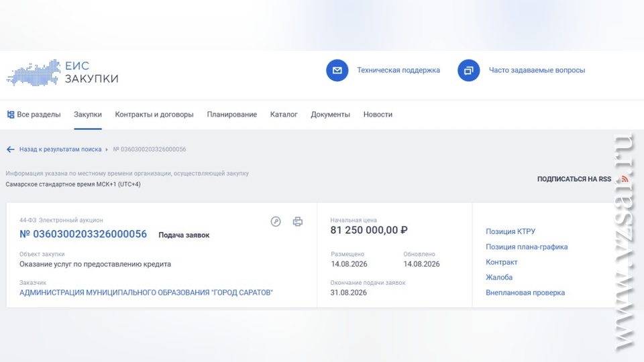Click the Часто задаваемые вопросы round icon
Viewport: 644px width, 362px height.
coord(469,70)
